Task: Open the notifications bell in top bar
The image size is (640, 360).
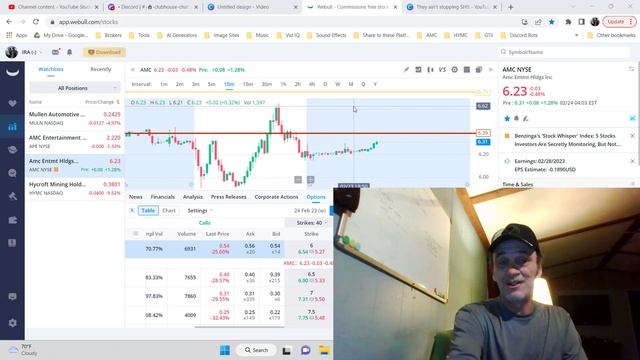Action: [x=70, y=52]
